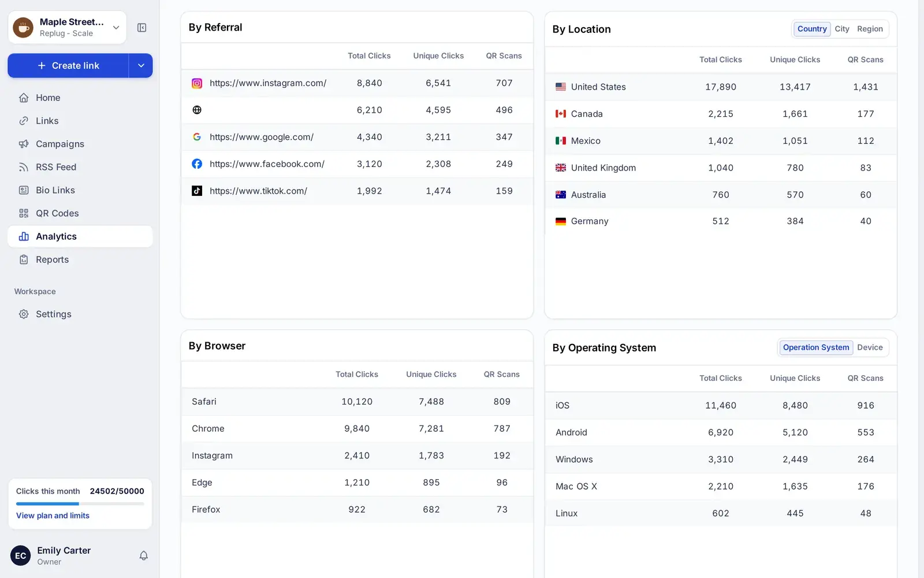Open RSS Feed in sidebar
This screenshot has height=578, width=924.
(x=80, y=167)
